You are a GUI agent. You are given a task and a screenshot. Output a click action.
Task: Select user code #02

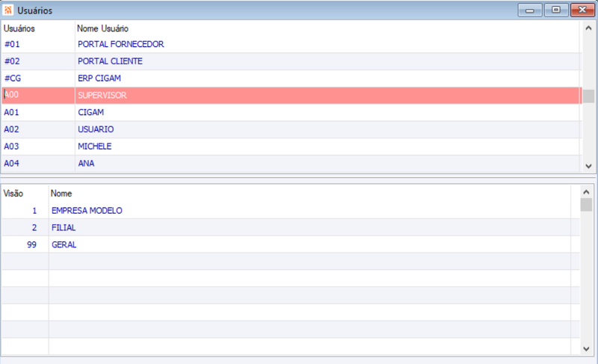pos(12,61)
